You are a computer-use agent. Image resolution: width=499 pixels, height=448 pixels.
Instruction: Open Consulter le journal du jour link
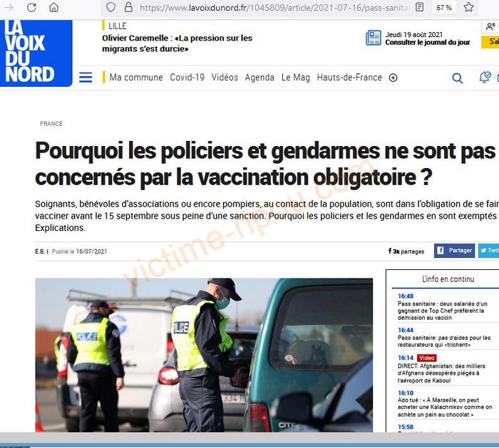pyautogui.click(x=428, y=42)
